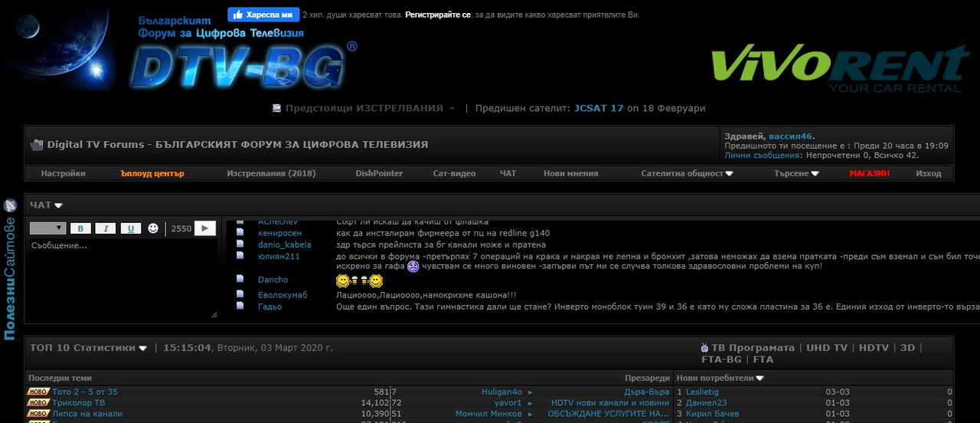Open the JCSAT 17 satellite link
Image resolution: width=980 pixels, height=423 pixels.
599,109
